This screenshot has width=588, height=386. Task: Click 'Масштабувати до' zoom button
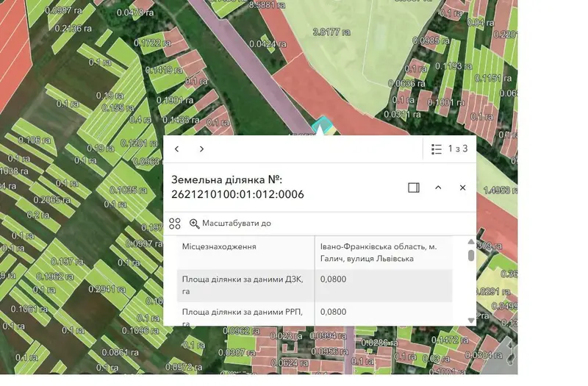tap(230, 224)
